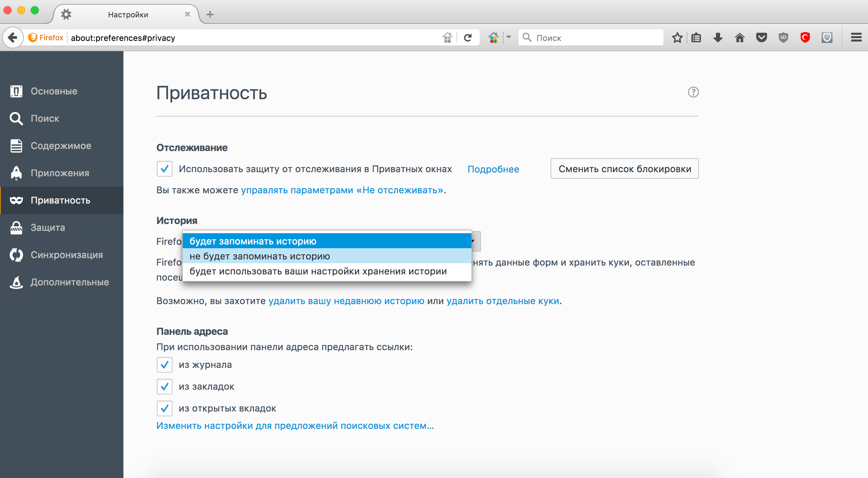Bookmark this page with the star icon
The width and height of the screenshot is (868, 478).
pyautogui.click(x=677, y=38)
